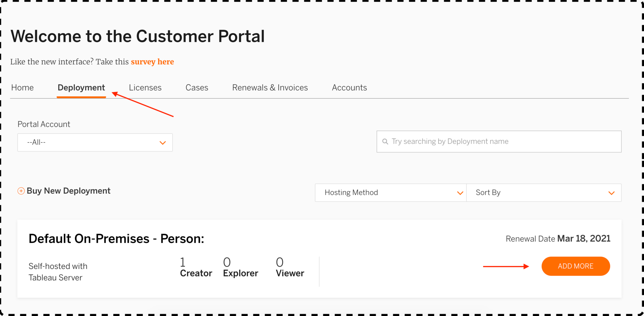Click the magnifier icon in the search box
This screenshot has width=644, height=316.
point(385,142)
